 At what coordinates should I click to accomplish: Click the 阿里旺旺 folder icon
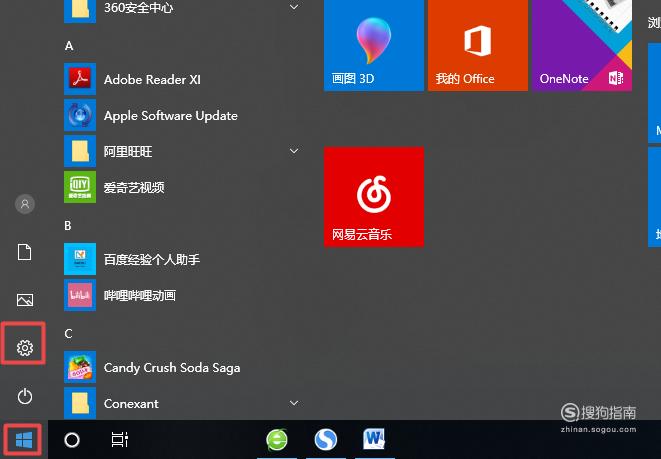[x=80, y=151]
